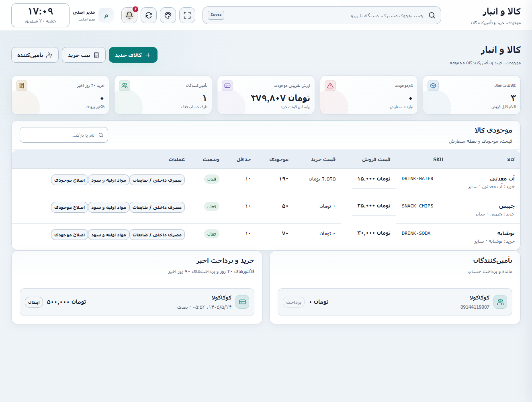Click مواد اولیه و سود for نوشابه
This screenshot has width=532, height=402.
[108, 235]
